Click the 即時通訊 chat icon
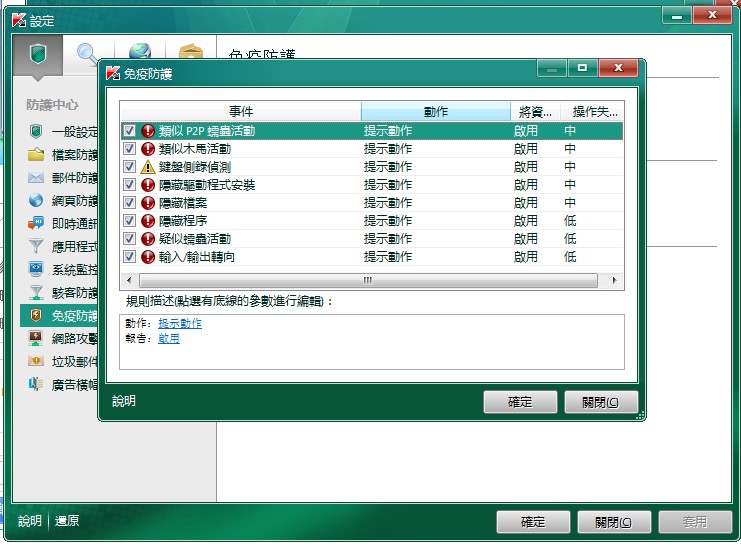Image resolution: width=741 pixels, height=547 pixels. [36, 223]
